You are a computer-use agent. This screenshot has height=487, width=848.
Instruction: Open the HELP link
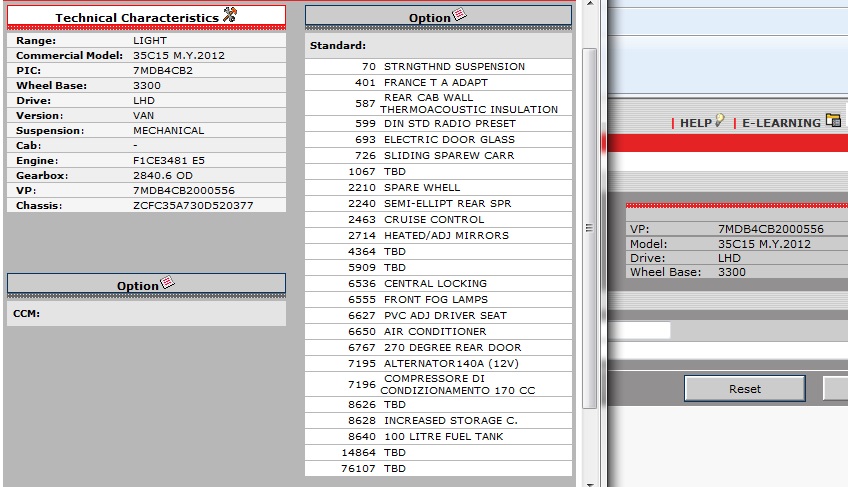[x=695, y=123]
